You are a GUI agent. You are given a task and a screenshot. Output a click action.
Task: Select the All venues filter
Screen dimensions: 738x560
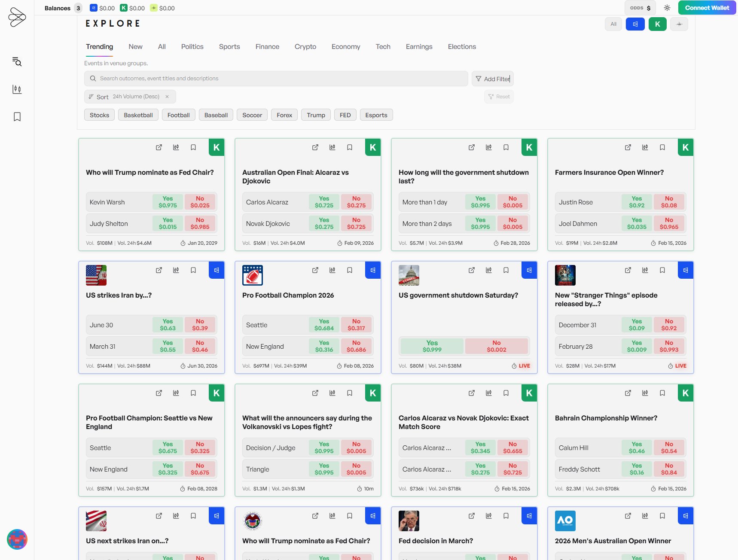[x=613, y=24]
